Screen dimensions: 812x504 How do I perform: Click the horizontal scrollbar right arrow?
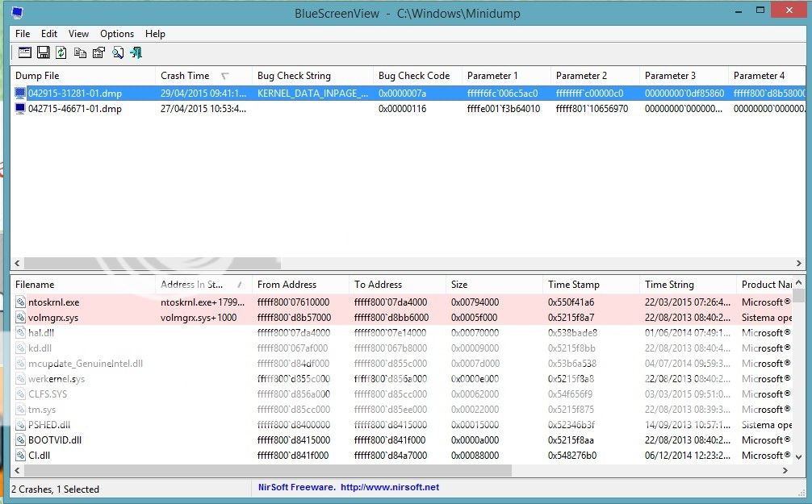click(799, 262)
